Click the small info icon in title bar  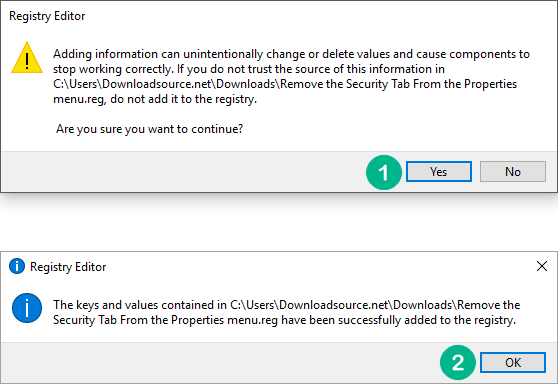17,266
